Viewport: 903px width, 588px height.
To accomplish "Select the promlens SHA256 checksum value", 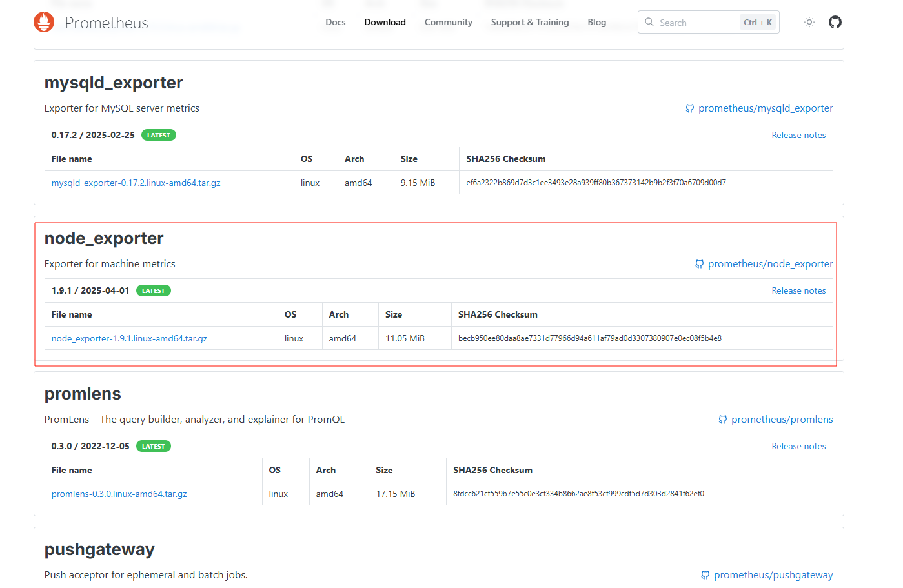I will click(578, 494).
